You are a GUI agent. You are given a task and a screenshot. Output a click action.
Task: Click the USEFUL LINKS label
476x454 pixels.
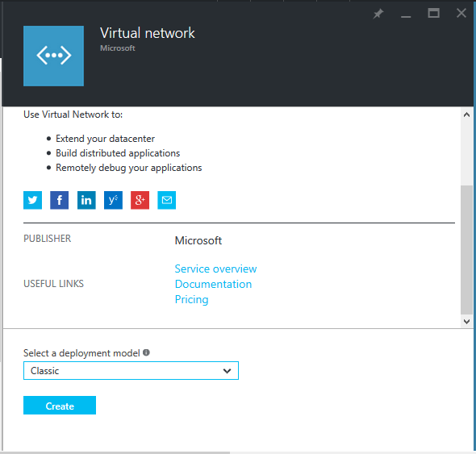(53, 284)
